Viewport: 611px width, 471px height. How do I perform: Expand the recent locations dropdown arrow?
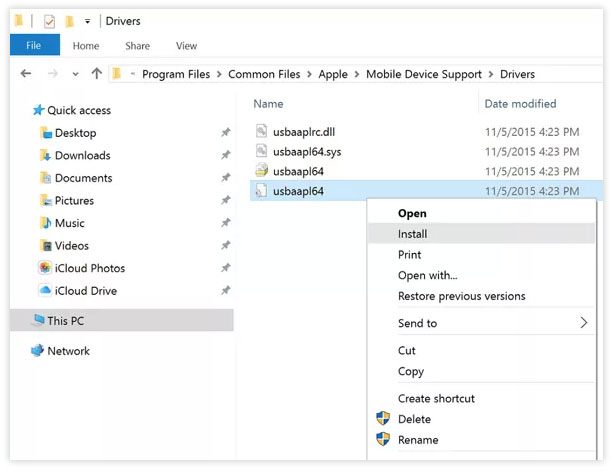[75, 74]
